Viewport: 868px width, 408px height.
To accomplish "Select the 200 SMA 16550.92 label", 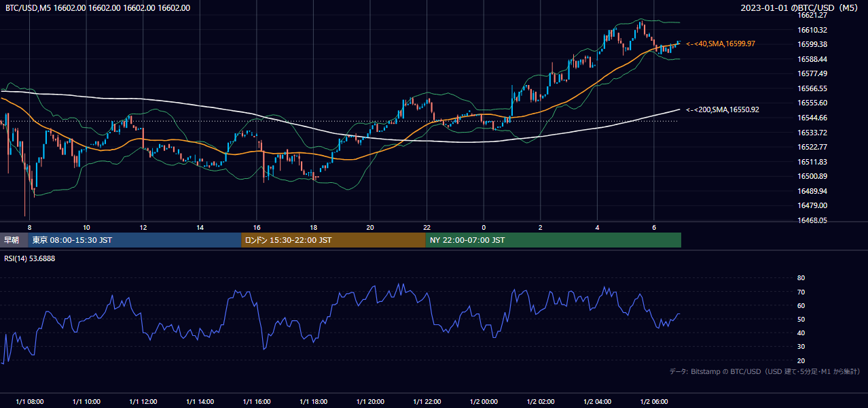I will [723, 109].
